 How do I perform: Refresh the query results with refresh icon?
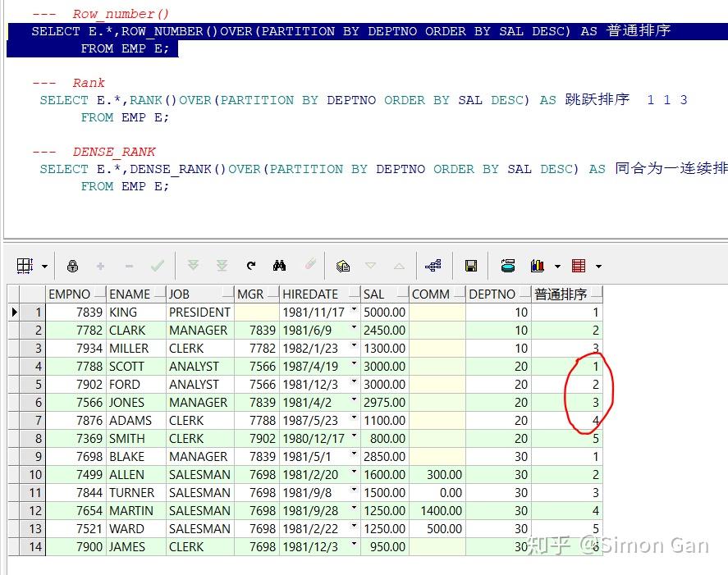click(251, 265)
